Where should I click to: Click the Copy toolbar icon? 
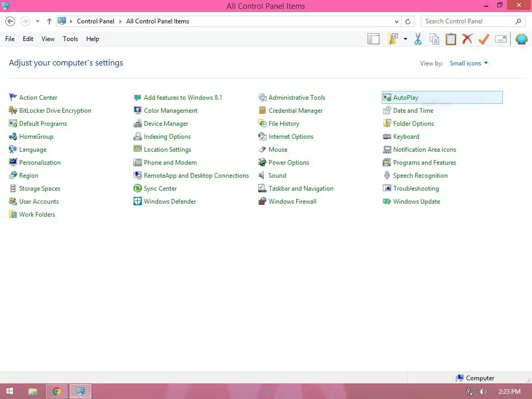(434, 39)
